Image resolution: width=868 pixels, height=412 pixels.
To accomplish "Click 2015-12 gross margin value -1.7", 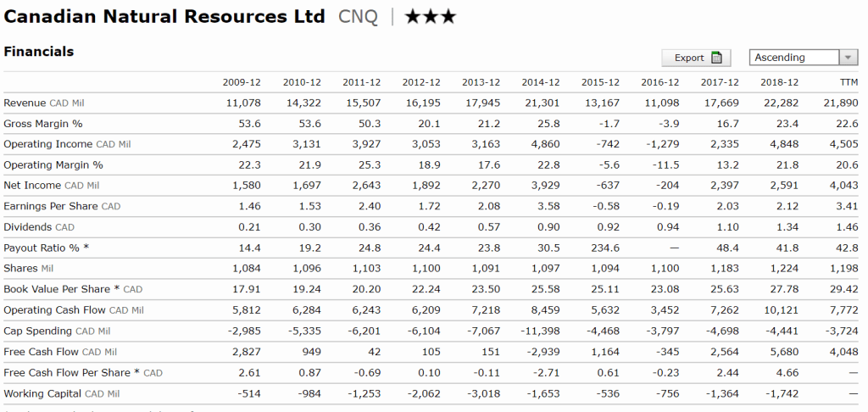I will point(609,124).
